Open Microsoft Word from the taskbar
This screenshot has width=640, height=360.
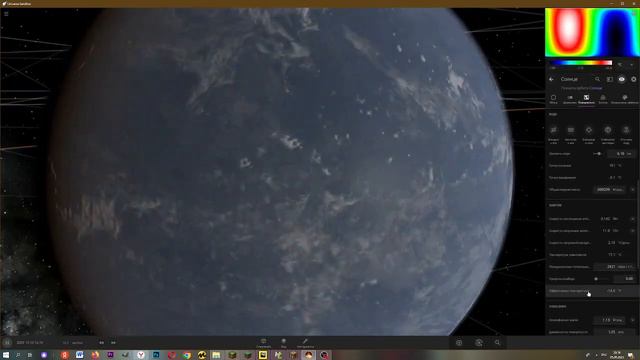click(x=80, y=355)
